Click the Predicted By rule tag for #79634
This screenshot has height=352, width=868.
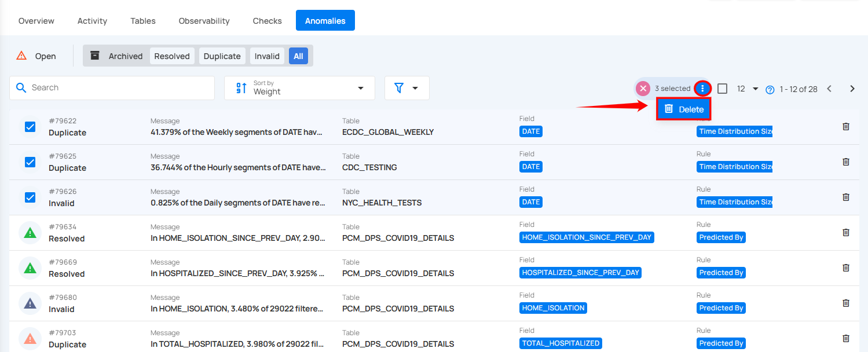pos(721,237)
